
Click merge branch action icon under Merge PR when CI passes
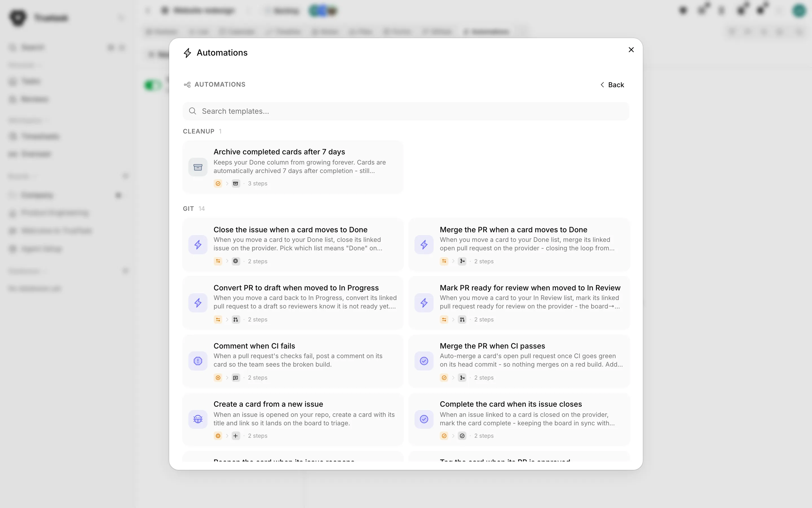tap(462, 378)
